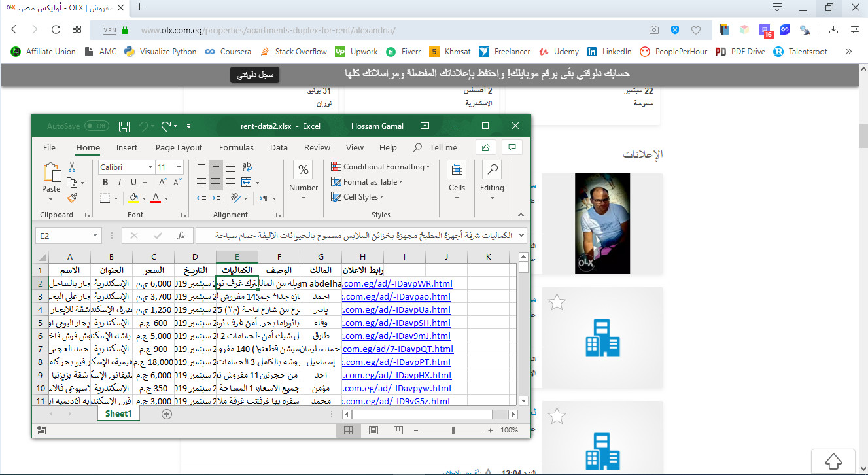This screenshot has width=868, height=475.
Task: Toggle bold formatting
Action: (105, 182)
